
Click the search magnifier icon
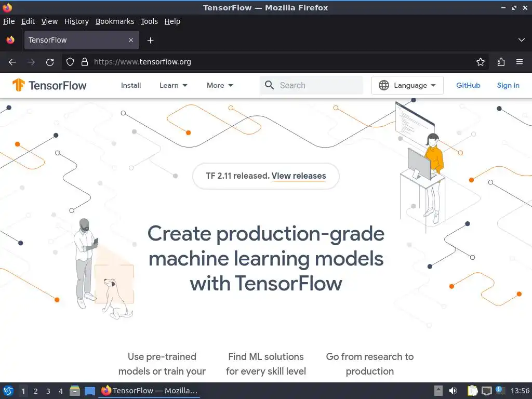pyautogui.click(x=270, y=85)
